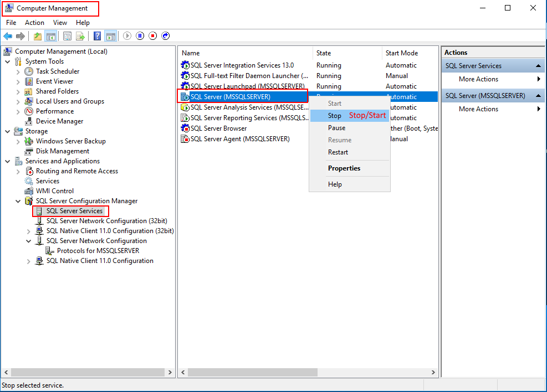Click the Pause Service toolbar icon

pos(140,36)
